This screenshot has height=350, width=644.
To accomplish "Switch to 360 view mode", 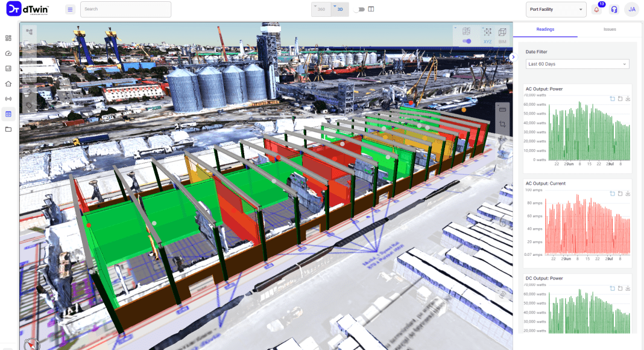I will click(321, 10).
